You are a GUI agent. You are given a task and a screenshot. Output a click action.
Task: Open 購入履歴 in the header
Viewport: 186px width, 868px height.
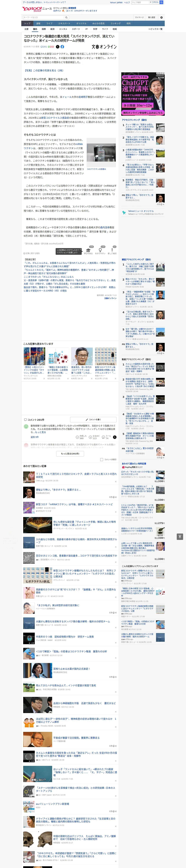[152, 17]
